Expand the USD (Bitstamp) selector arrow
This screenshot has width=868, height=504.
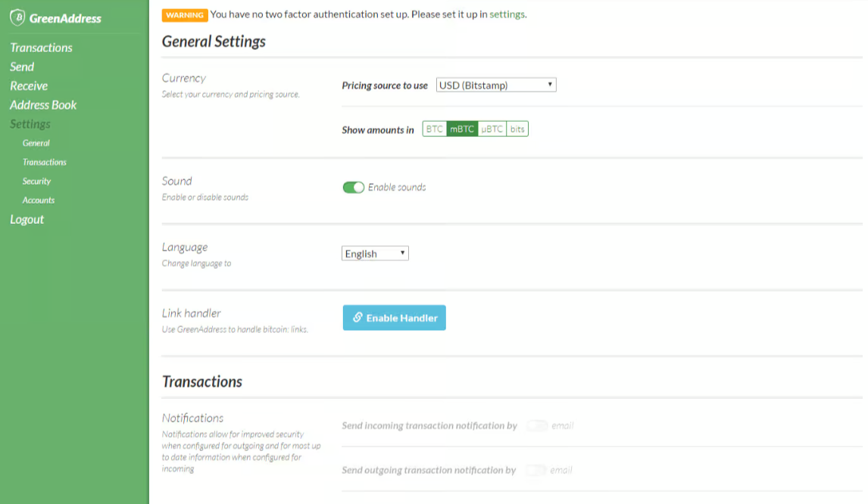click(549, 84)
